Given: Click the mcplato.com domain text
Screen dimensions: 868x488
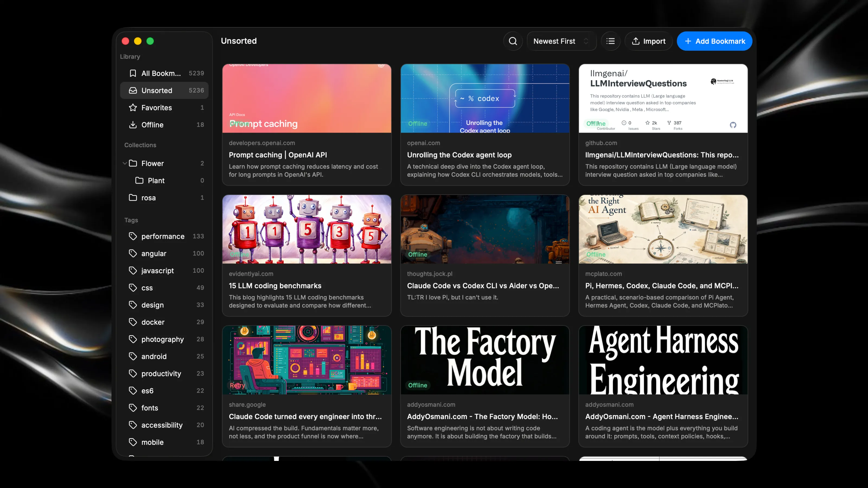Looking at the screenshot, I should (604, 274).
